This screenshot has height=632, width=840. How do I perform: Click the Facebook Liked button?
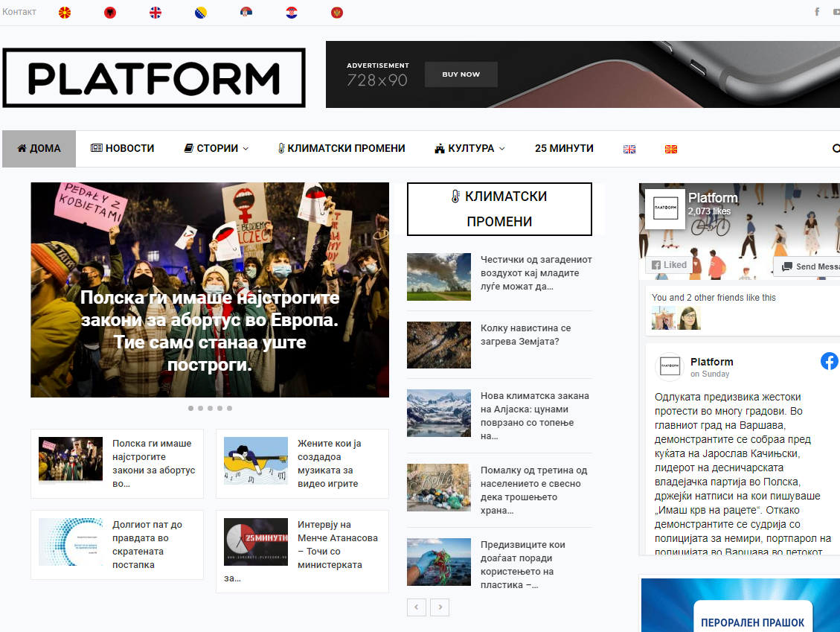(668, 265)
